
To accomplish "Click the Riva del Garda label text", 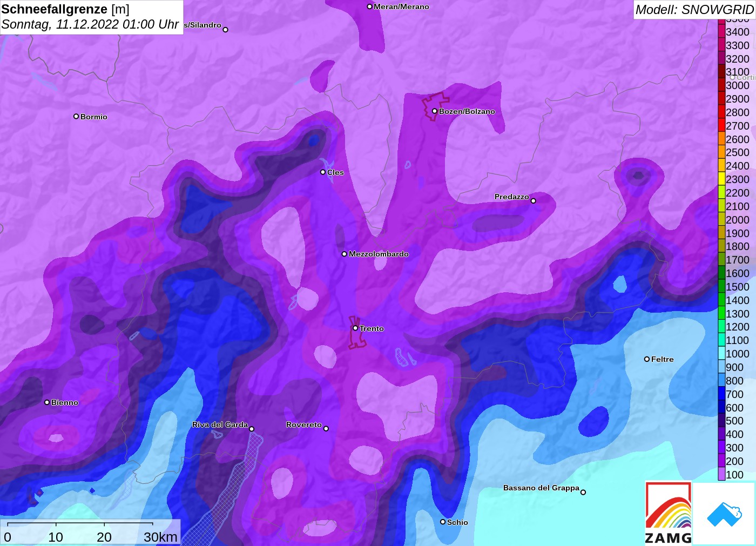I will pos(220,424).
